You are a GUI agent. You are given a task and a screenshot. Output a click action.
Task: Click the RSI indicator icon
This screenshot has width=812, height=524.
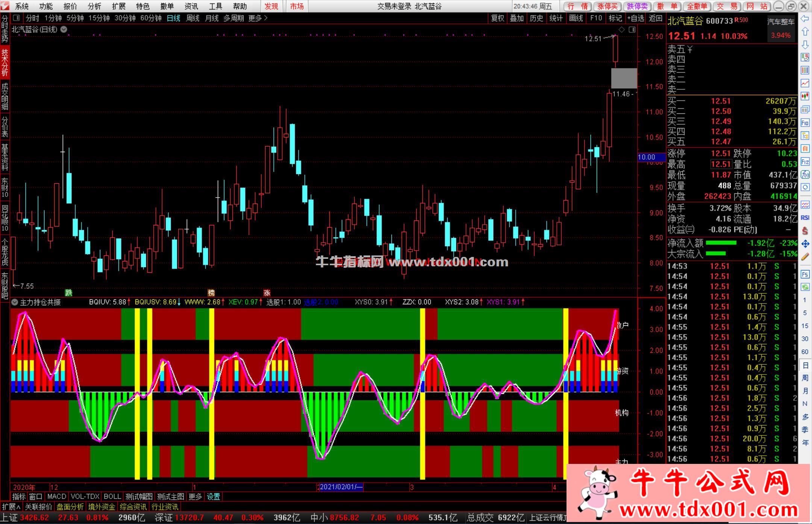805,217
